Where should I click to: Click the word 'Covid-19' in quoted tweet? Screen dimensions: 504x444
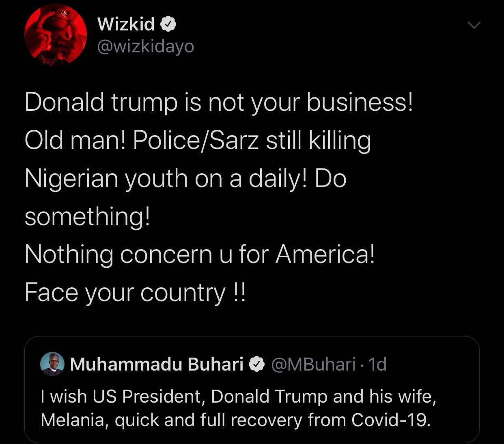390,420
